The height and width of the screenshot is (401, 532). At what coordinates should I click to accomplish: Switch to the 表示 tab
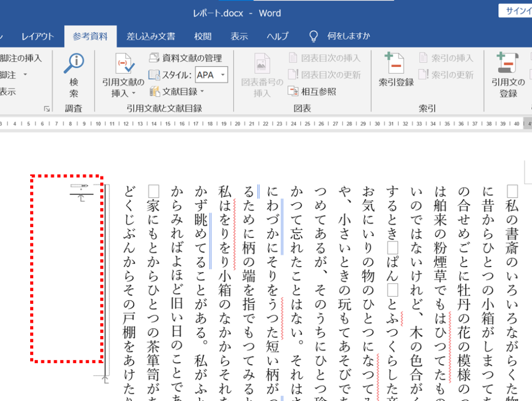click(x=239, y=36)
